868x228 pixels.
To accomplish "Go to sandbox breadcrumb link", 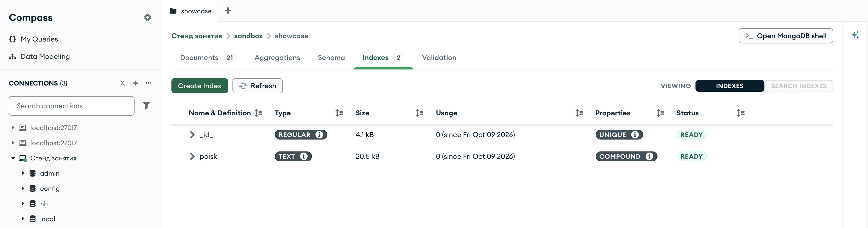I will pyautogui.click(x=248, y=36).
